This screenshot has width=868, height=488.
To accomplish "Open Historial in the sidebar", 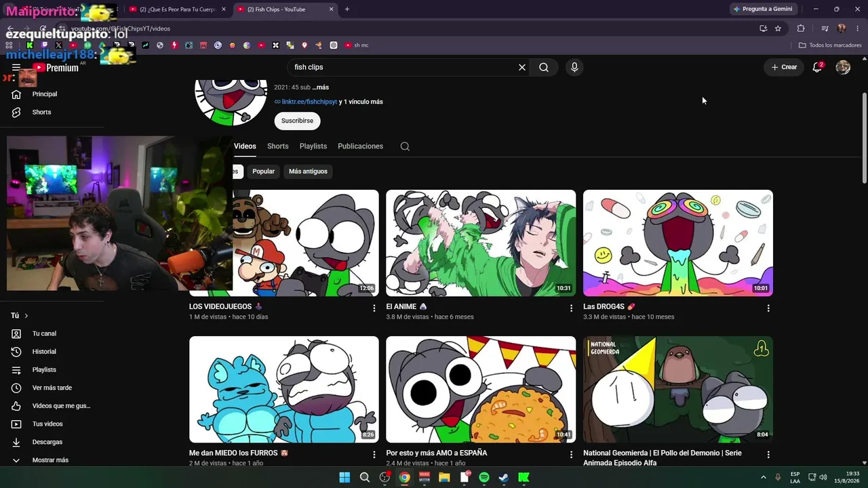I will (45, 352).
